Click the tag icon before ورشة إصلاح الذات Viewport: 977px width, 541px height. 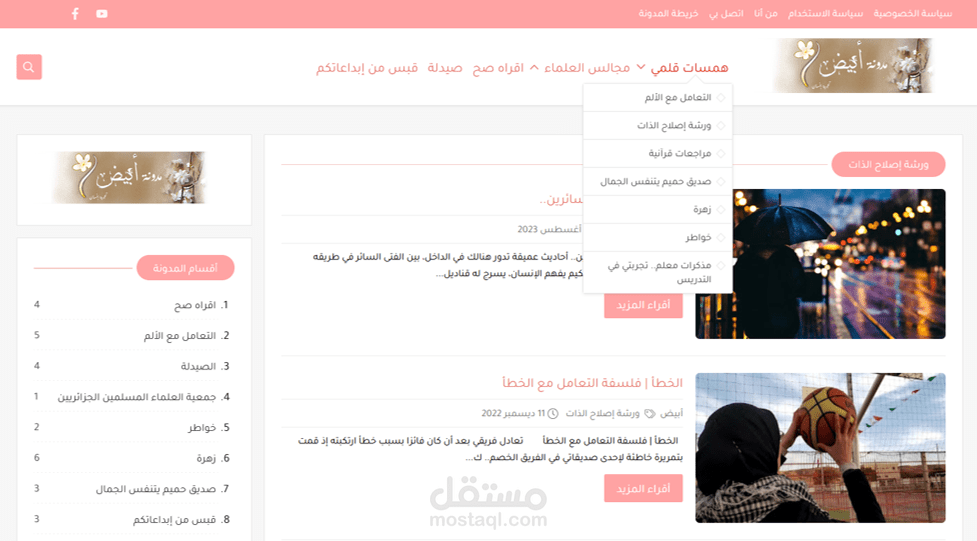pos(650,413)
